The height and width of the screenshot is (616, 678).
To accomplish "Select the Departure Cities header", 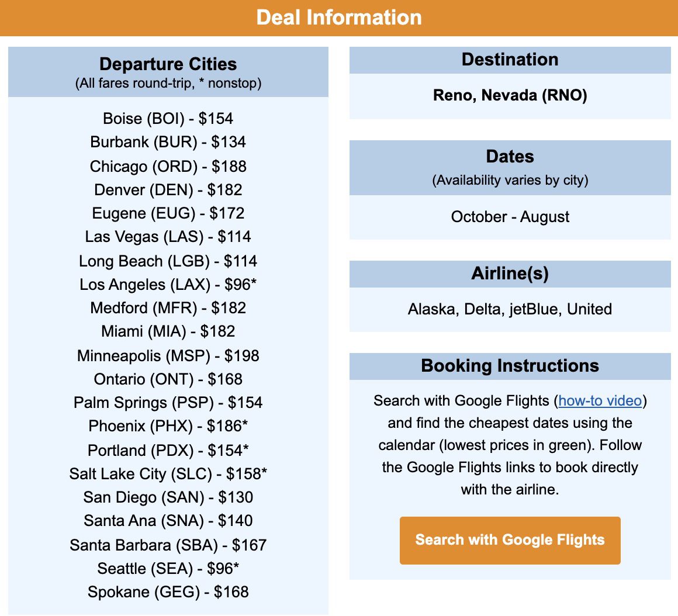I will pos(168,64).
